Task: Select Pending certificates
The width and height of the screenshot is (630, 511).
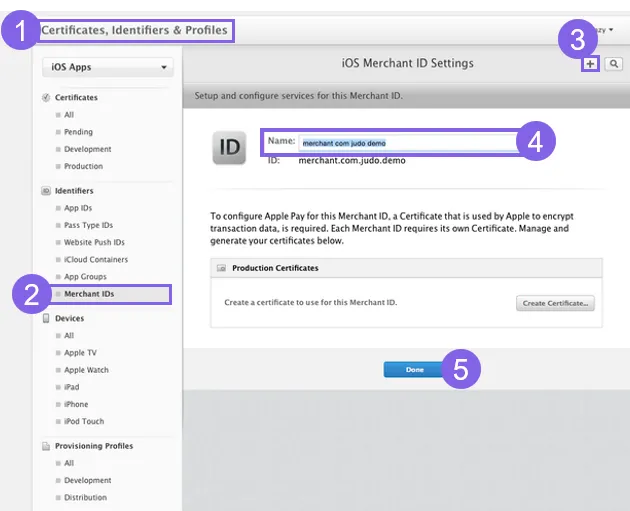Action: 78,132
